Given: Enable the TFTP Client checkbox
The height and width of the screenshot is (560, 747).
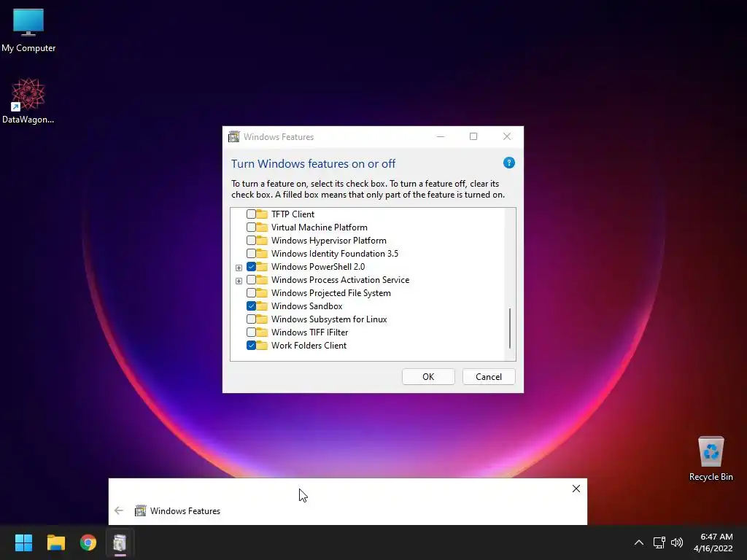Looking at the screenshot, I should pyautogui.click(x=251, y=214).
